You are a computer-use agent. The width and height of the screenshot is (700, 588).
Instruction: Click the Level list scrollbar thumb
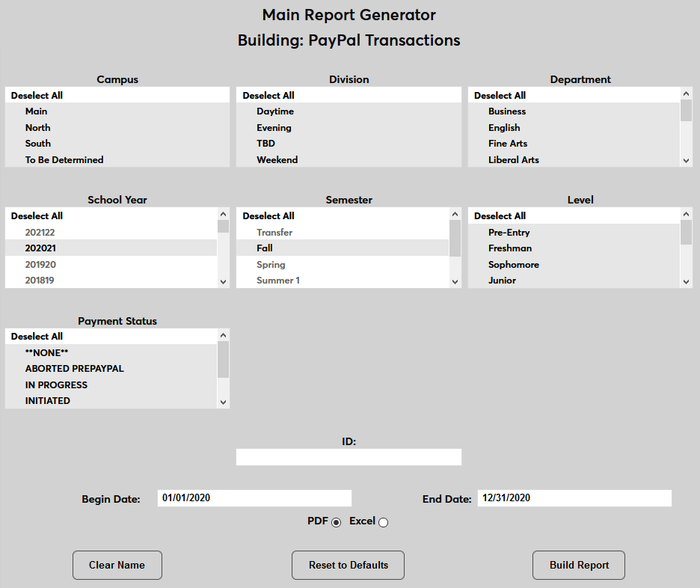(x=686, y=232)
